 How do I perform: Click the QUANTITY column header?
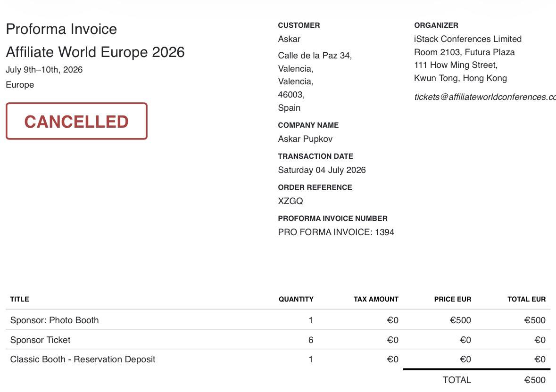296,299
